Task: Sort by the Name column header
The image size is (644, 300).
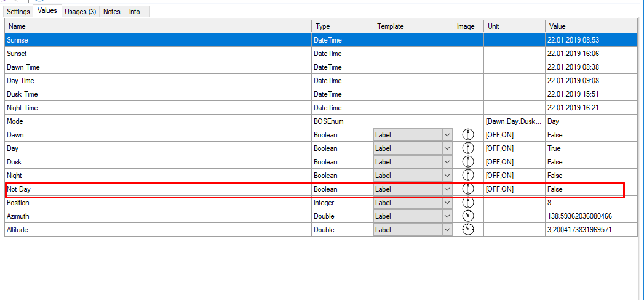Action: (x=157, y=26)
